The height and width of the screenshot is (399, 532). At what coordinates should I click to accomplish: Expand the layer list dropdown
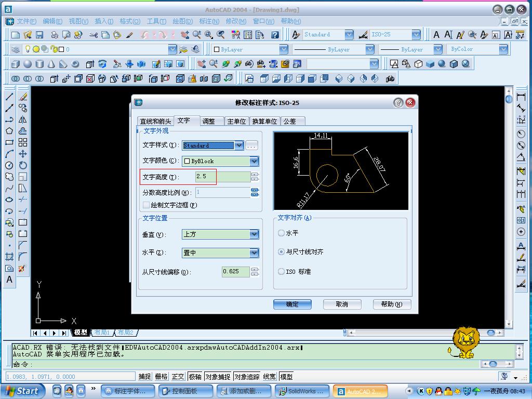coord(172,49)
